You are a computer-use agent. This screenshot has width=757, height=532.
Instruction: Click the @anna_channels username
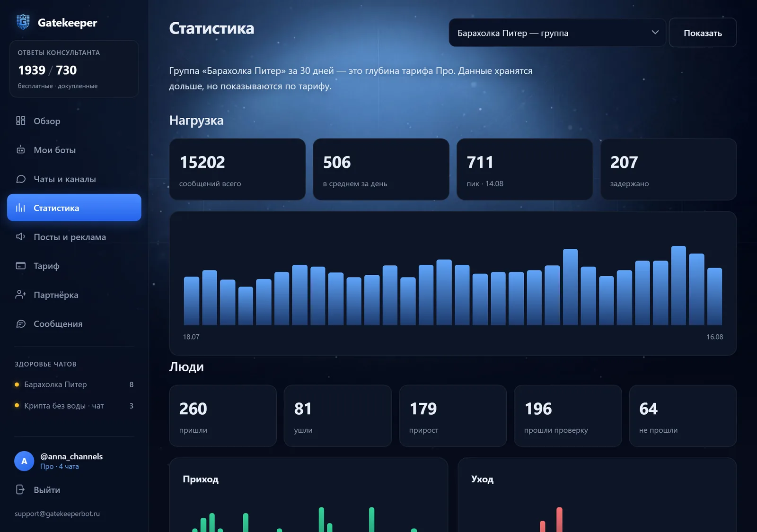71,456
